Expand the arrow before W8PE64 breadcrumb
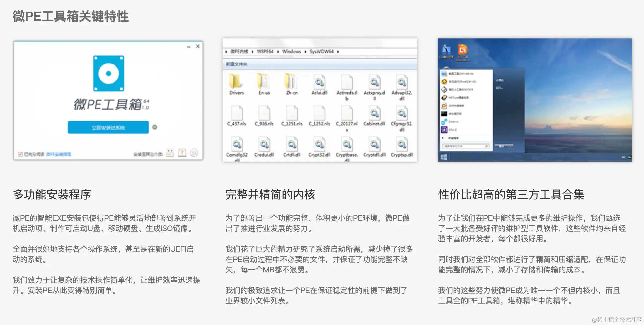 pyautogui.click(x=253, y=52)
